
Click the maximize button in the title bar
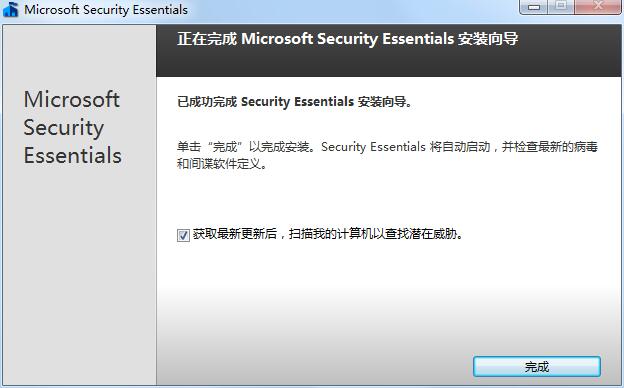[x=561, y=7]
